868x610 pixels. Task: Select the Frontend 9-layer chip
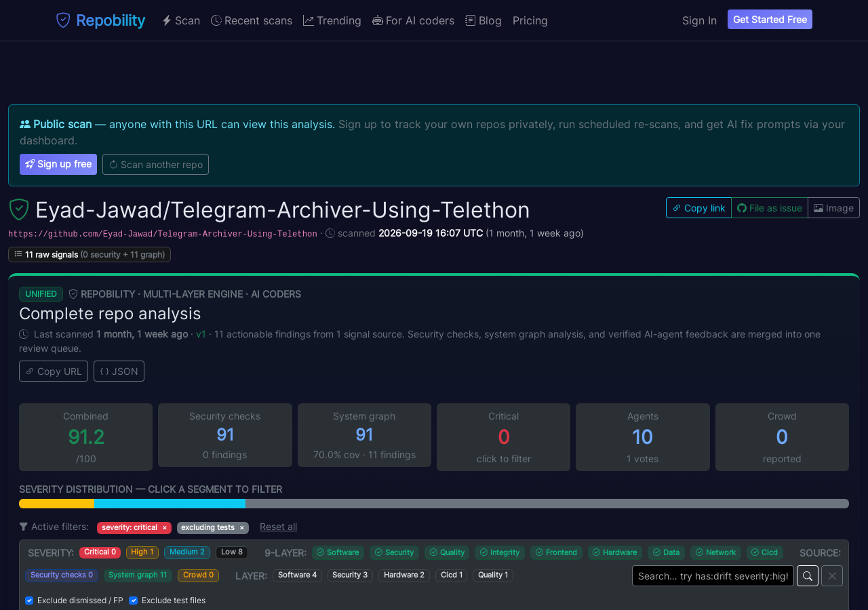[x=557, y=553]
